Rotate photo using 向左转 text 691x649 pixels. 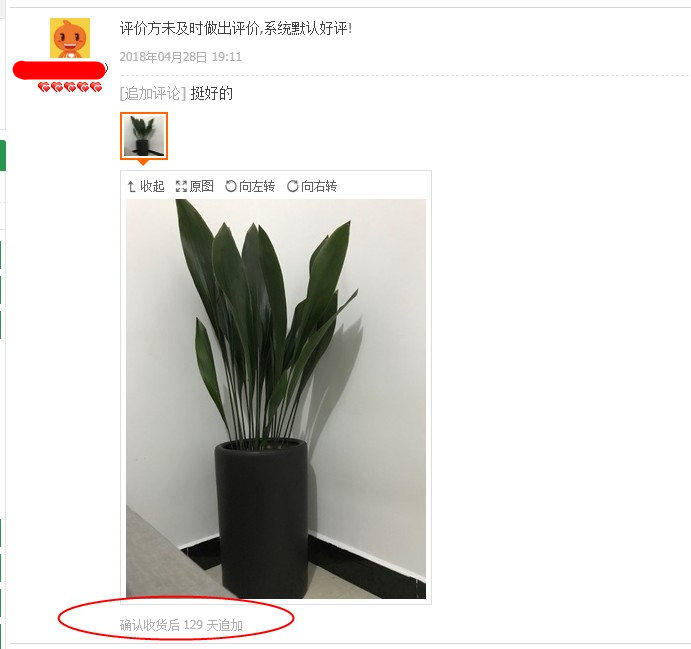coord(257,186)
